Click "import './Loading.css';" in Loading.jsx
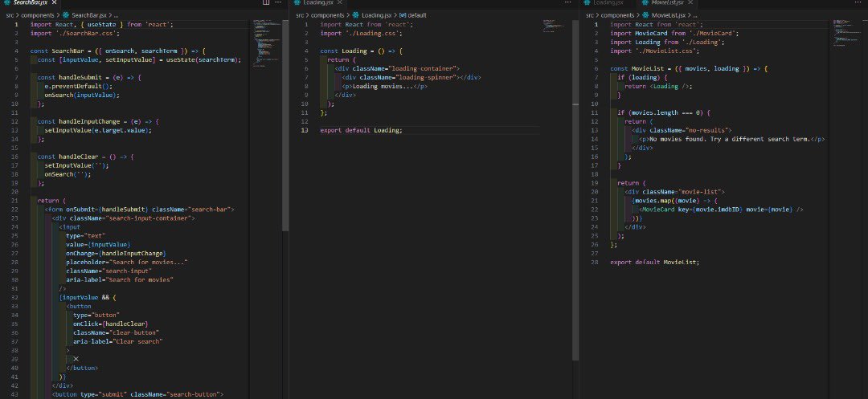868x399 pixels. click(x=361, y=33)
